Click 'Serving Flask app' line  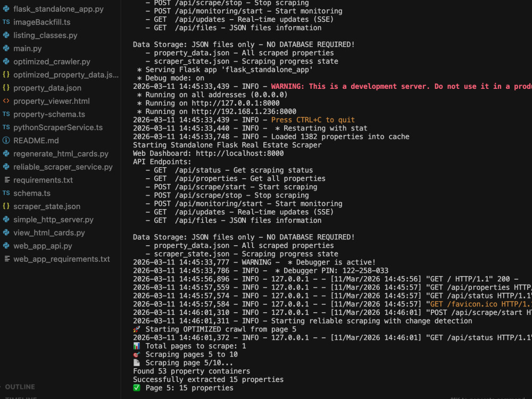click(225, 70)
